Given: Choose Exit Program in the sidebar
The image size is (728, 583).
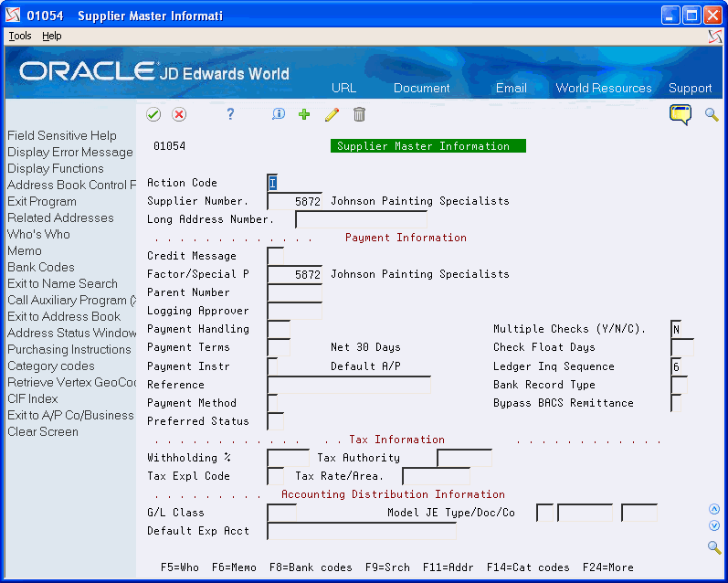Looking at the screenshot, I should tap(42, 202).
